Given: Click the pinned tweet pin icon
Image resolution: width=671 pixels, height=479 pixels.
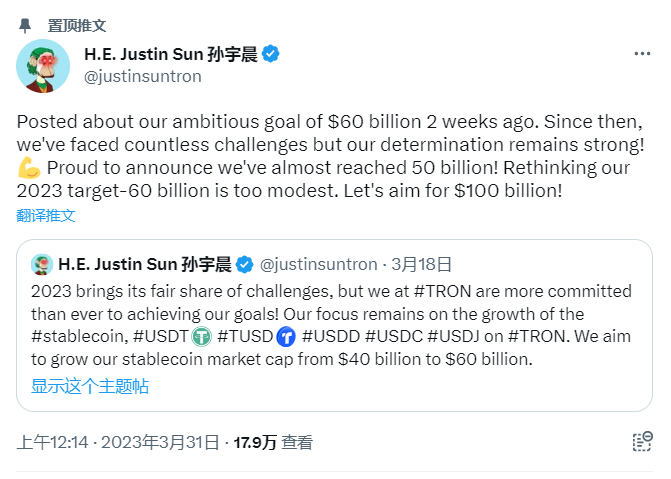Looking at the screenshot, I should click(25, 24).
